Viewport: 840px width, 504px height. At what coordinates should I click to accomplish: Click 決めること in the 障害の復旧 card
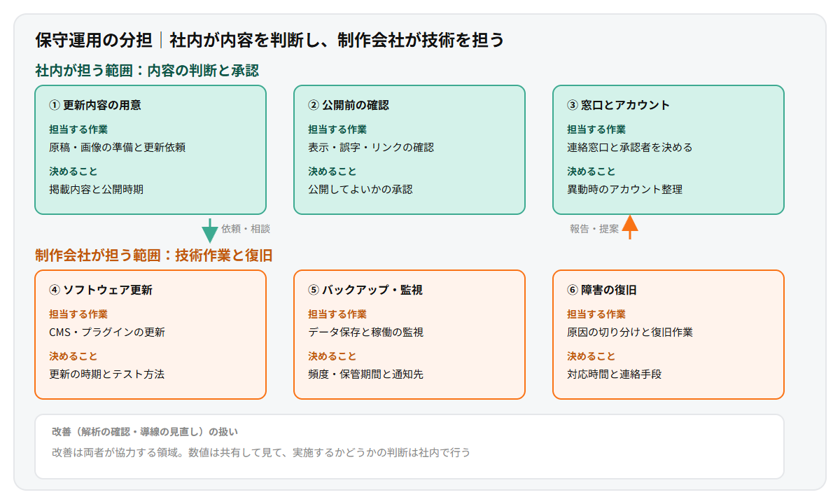click(x=591, y=356)
